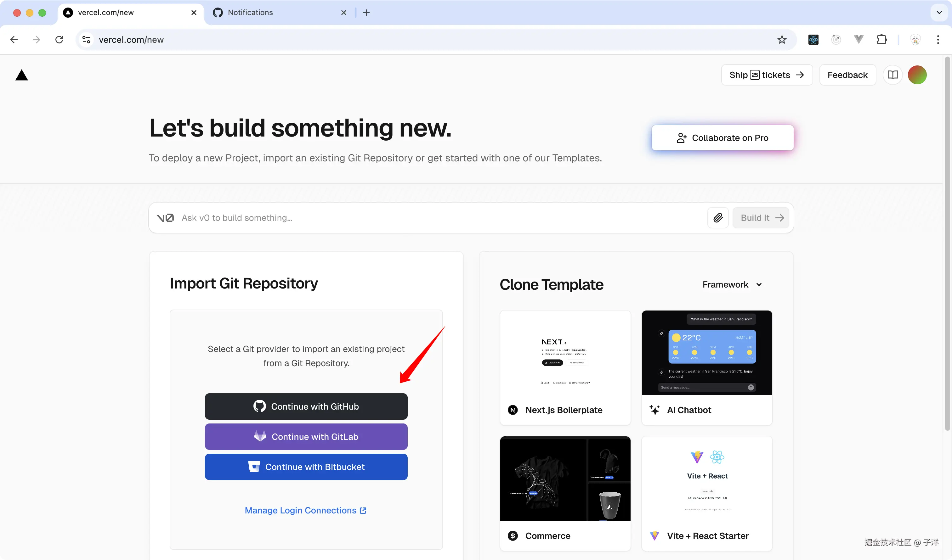This screenshot has width=952, height=560.
Task: Click Continue with GitLab
Action: click(x=306, y=437)
